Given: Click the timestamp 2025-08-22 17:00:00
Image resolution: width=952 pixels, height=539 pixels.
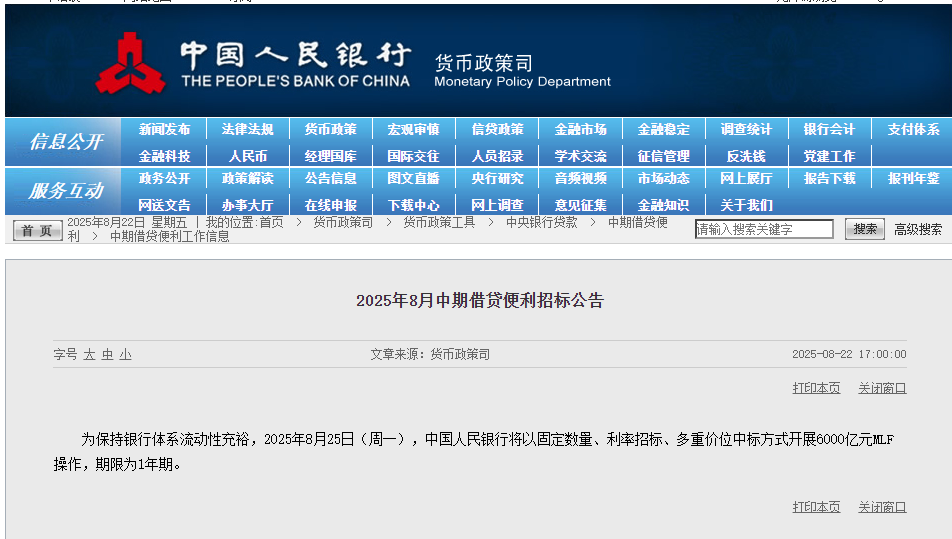Looking at the screenshot, I should (x=849, y=354).
